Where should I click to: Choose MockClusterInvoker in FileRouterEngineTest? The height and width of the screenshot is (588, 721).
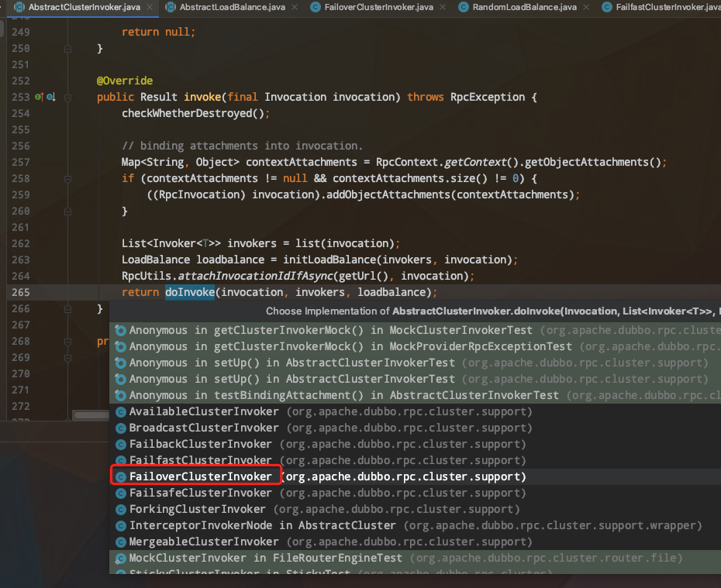(416, 558)
